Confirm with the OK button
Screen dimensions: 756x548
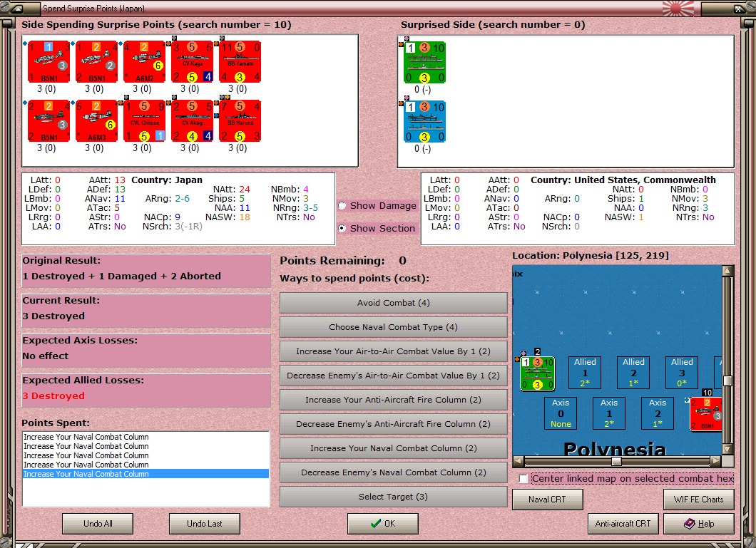click(383, 524)
